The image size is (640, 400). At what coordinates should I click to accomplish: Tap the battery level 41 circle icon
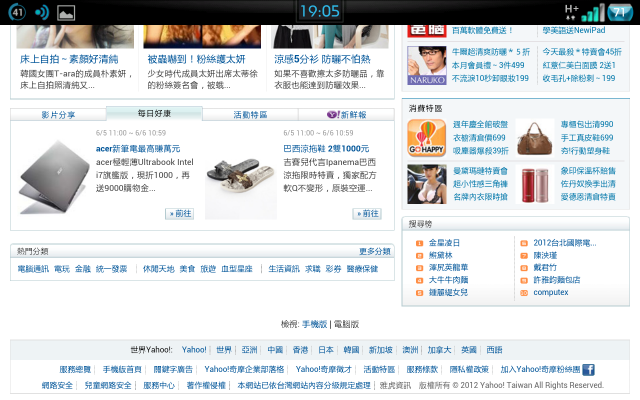pyautogui.click(x=17, y=12)
